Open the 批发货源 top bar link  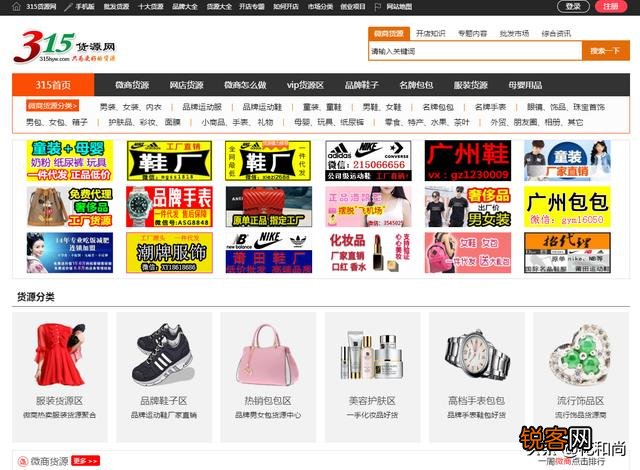point(116,7)
